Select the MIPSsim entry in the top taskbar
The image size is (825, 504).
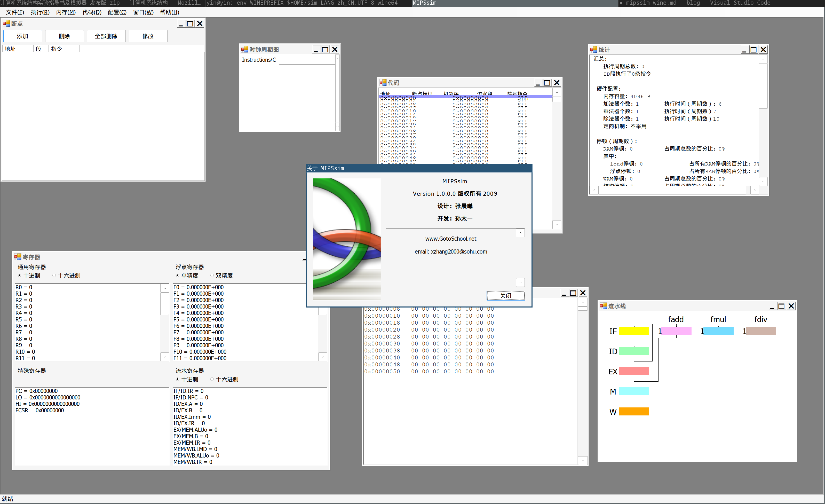pyautogui.click(x=425, y=3)
